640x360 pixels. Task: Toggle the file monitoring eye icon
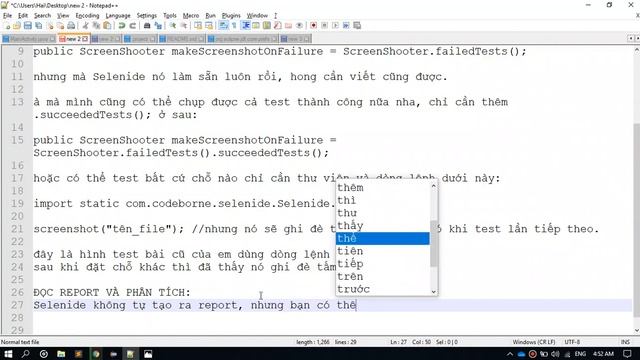pos(299,26)
